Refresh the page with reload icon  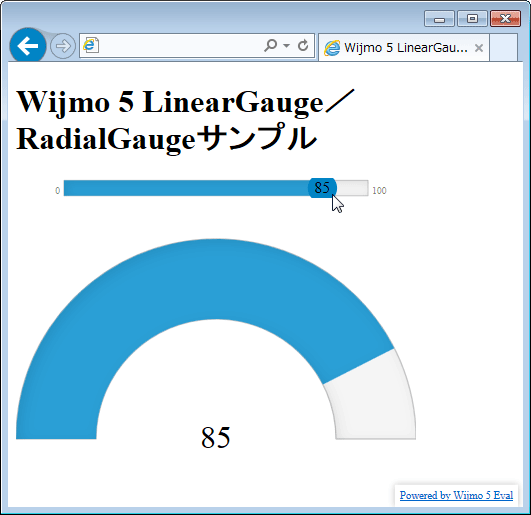[x=303, y=45]
